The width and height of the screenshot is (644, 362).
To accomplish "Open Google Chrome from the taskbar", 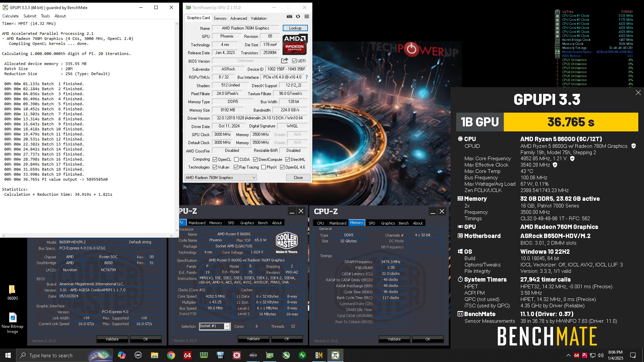I will [171, 355].
